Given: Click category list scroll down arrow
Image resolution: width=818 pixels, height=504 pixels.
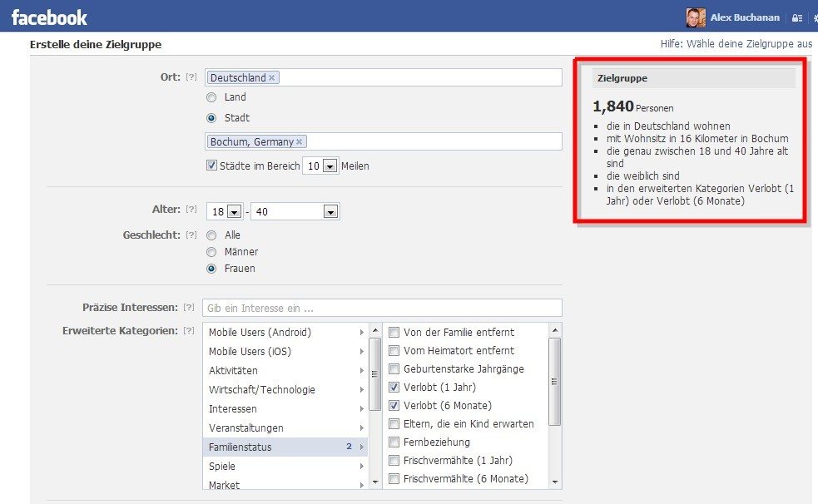Looking at the screenshot, I should [x=375, y=482].
